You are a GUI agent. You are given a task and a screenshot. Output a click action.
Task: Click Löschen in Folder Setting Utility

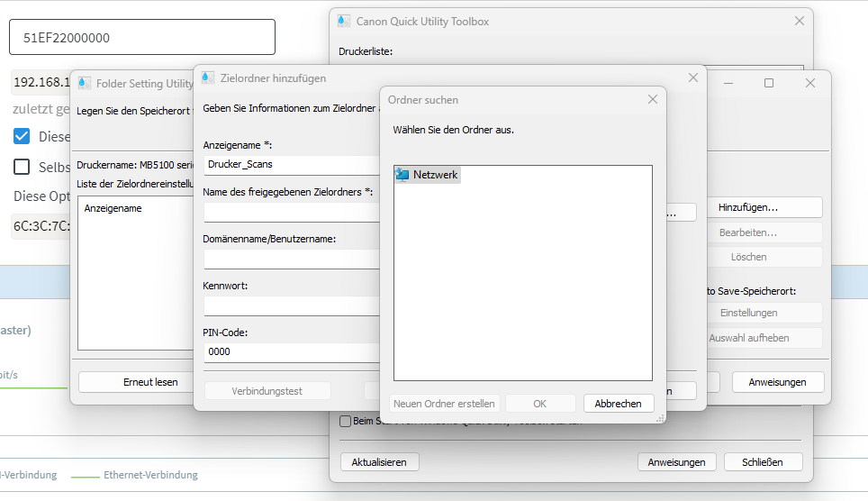pyautogui.click(x=764, y=257)
